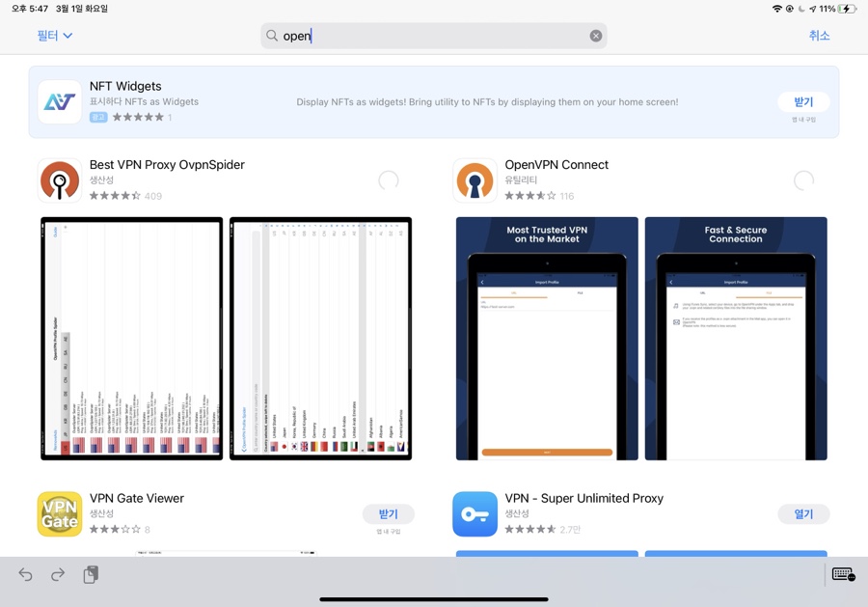Tap the OvpnSpider download progress spinner
The height and width of the screenshot is (607, 868).
pyautogui.click(x=388, y=180)
